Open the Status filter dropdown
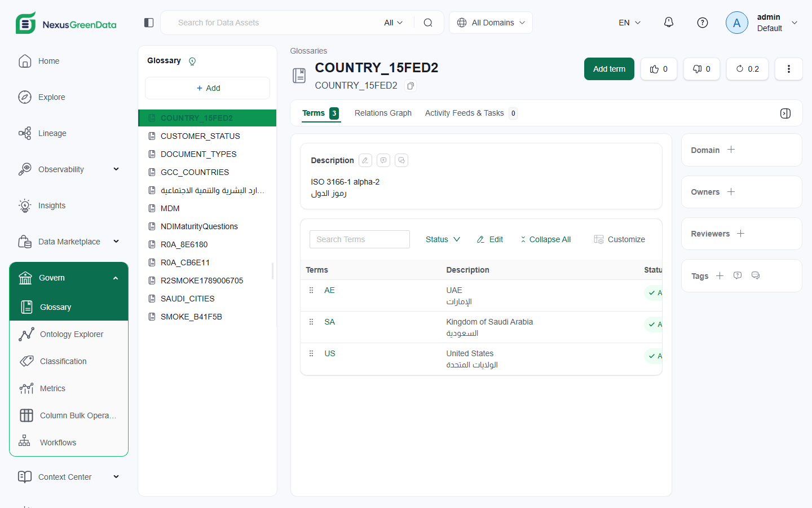 tap(443, 239)
